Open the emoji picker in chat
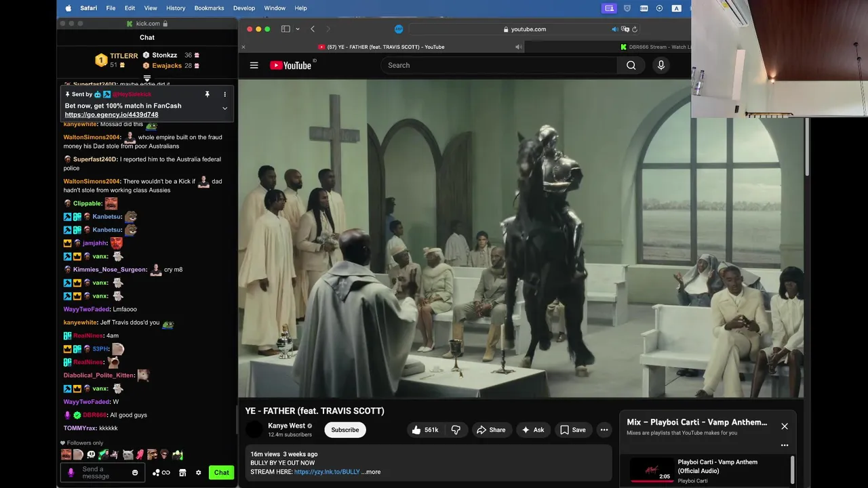 pos(135,472)
